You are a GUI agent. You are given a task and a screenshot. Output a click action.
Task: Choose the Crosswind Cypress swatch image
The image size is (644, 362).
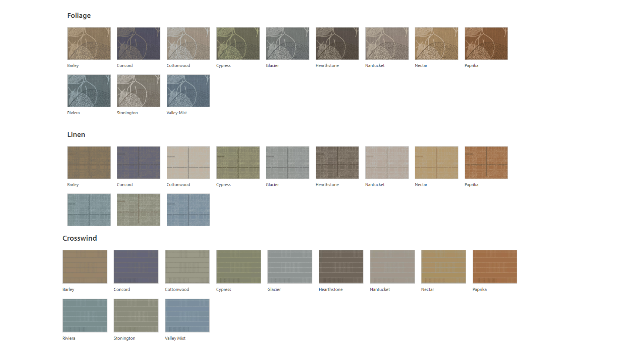(x=238, y=267)
